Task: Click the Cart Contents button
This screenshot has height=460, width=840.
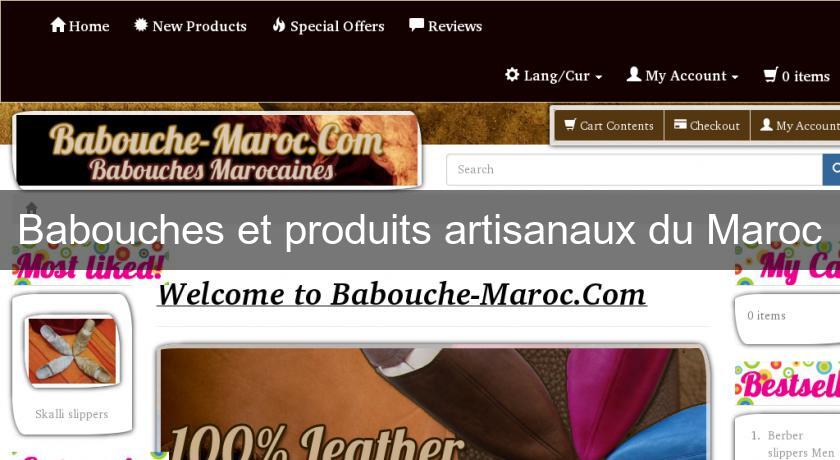Action: click(x=609, y=125)
